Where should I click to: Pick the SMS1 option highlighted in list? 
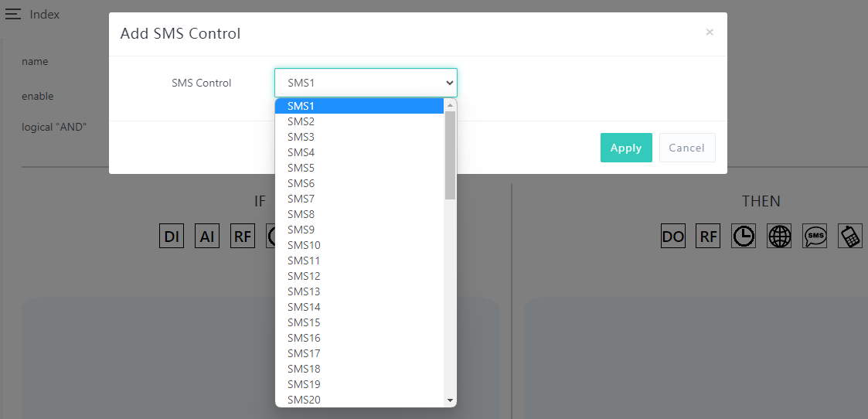[301, 106]
